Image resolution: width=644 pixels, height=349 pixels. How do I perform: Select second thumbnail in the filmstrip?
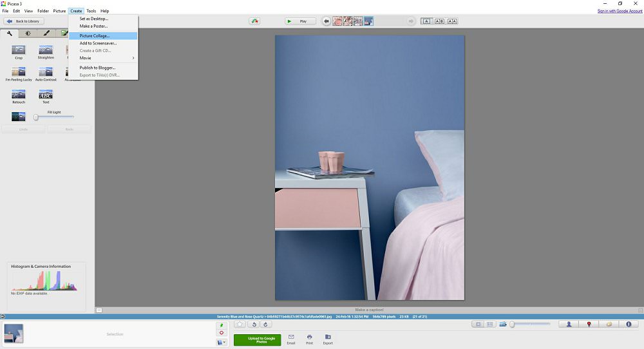pos(348,21)
